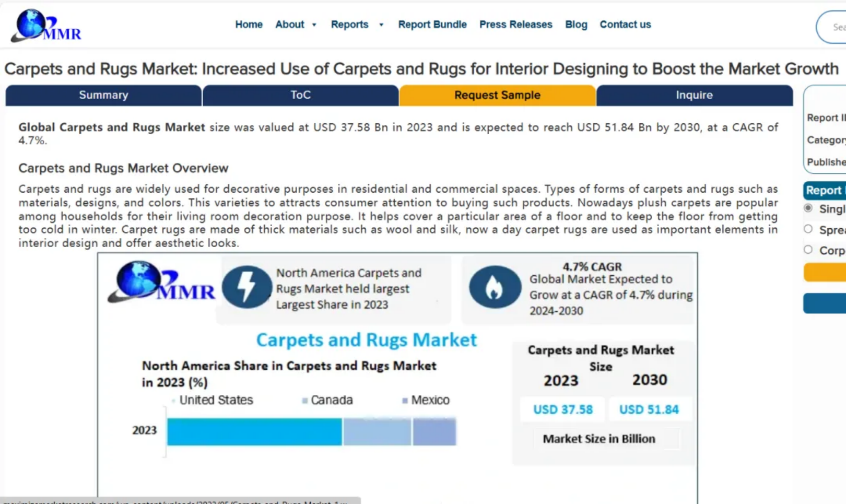Image resolution: width=846 pixels, height=504 pixels.
Task: Click into the search field
Action: click(836, 27)
